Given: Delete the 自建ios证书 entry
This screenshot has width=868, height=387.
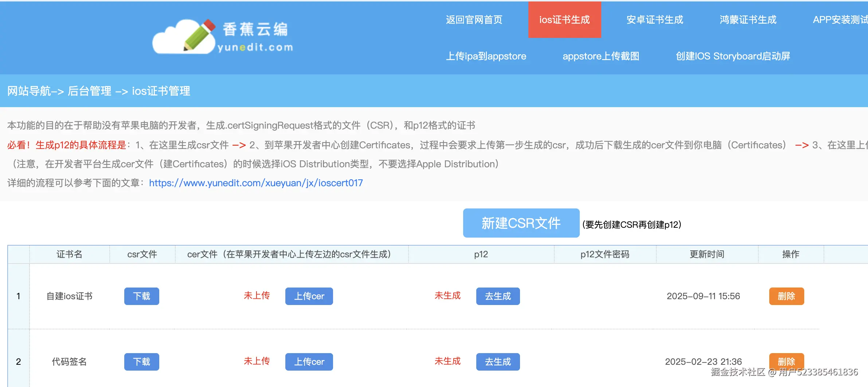Looking at the screenshot, I should [x=787, y=296].
